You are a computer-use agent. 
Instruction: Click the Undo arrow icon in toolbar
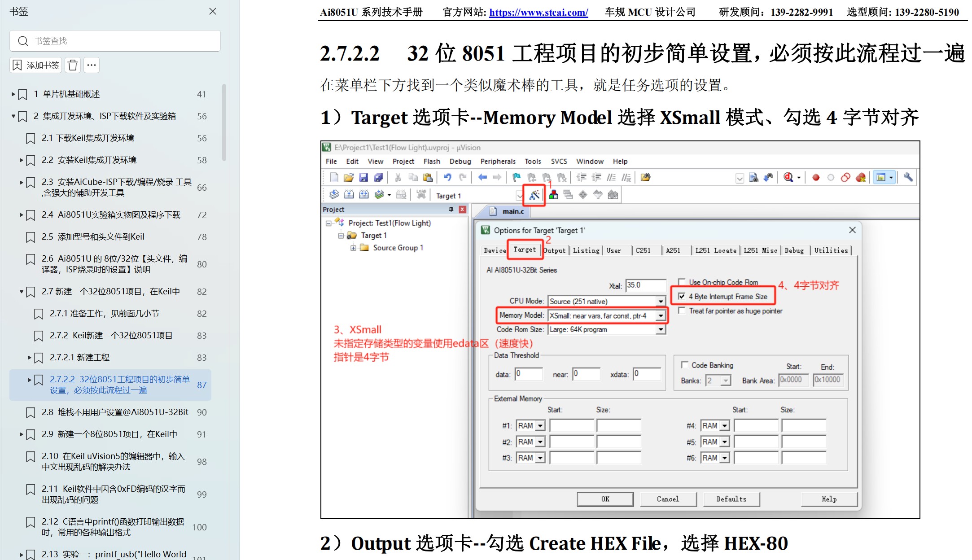pyautogui.click(x=447, y=178)
